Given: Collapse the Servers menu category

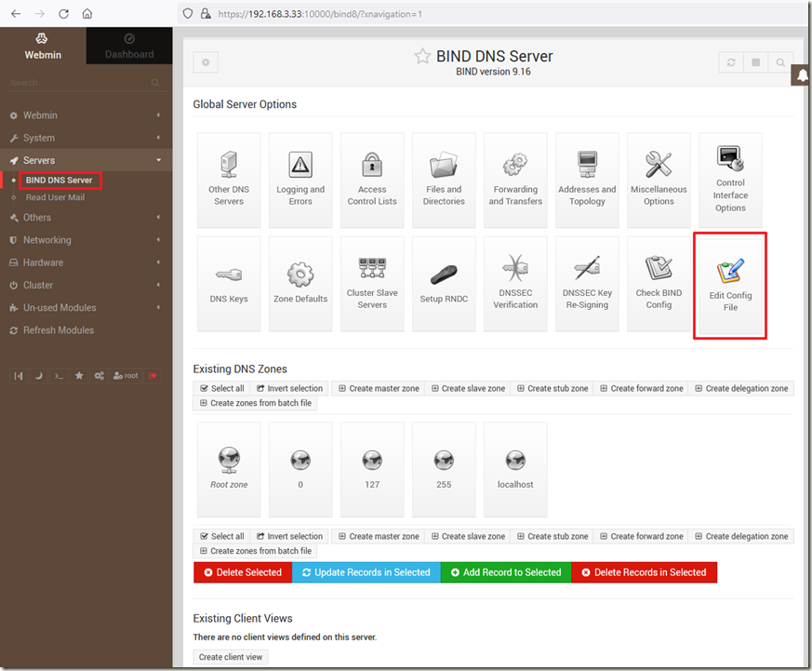Looking at the screenshot, I should pos(86,160).
